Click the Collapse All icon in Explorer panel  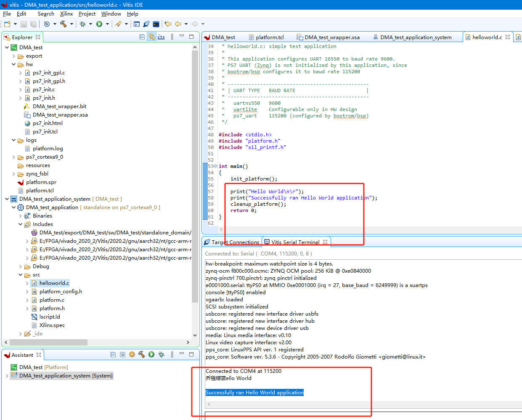click(142, 37)
